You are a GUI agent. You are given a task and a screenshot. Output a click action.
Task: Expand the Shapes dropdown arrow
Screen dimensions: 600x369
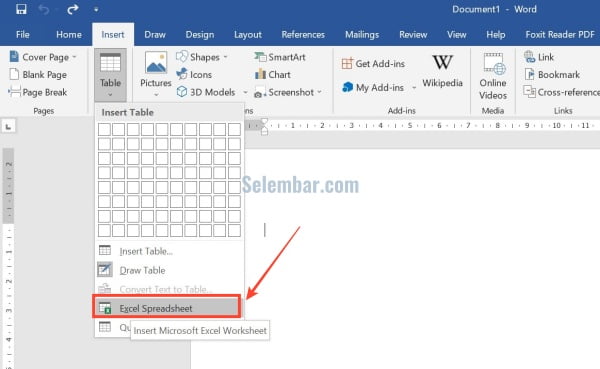[x=225, y=57]
